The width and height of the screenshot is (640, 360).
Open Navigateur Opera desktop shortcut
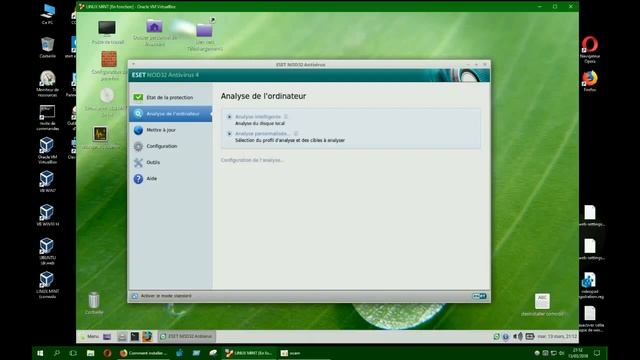(x=590, y=49)
